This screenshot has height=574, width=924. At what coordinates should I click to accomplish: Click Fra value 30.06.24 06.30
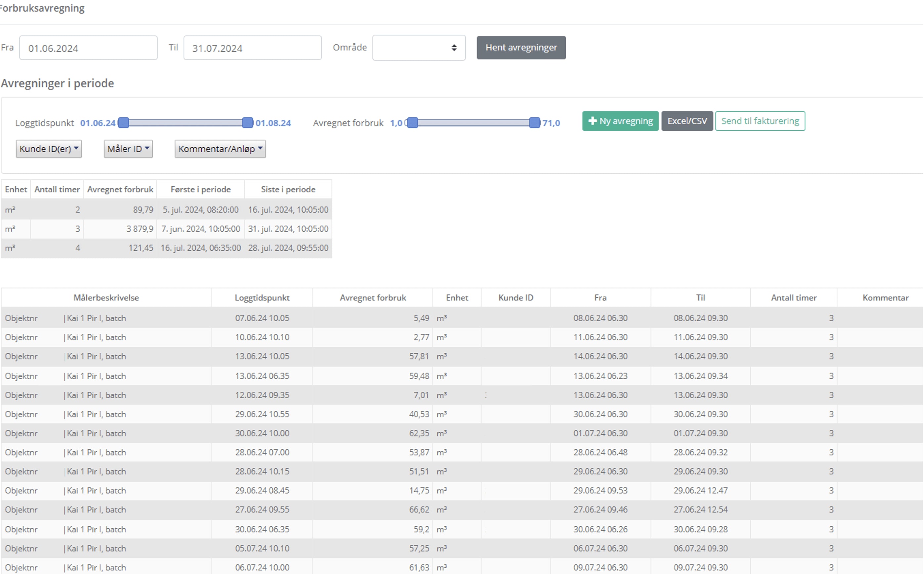tap(600, 414)
